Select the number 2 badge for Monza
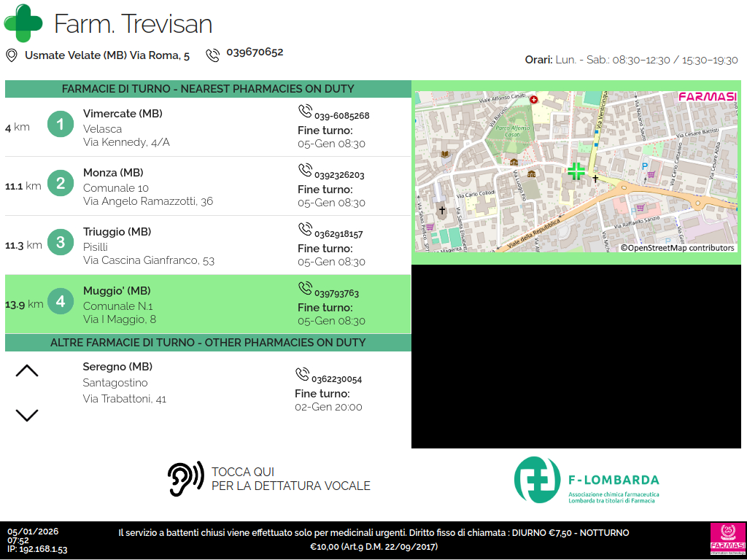Viewport: 747px width, 560px height. [61, 184]
